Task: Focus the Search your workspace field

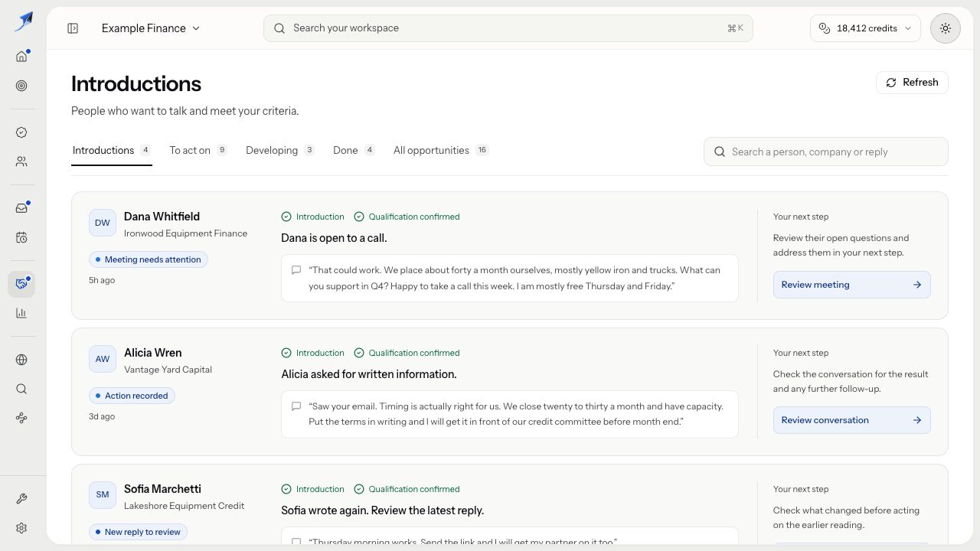Action: point(508,28)
